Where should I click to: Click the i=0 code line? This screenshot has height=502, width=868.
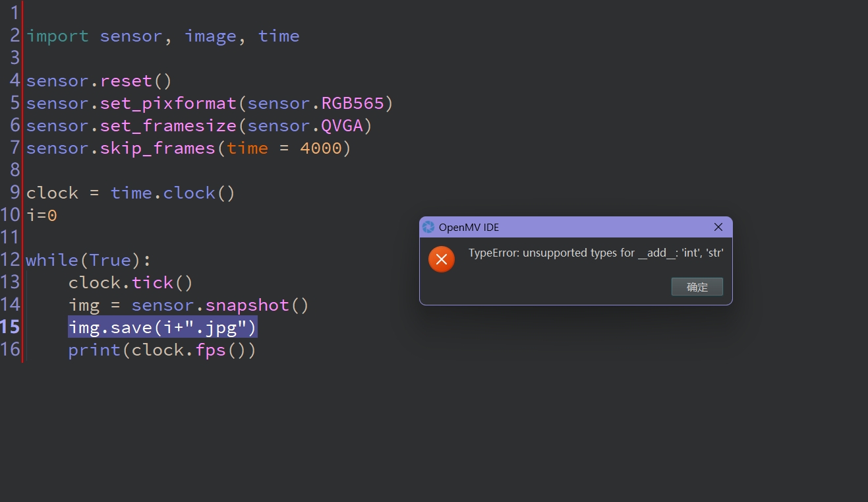coord(42,216)
